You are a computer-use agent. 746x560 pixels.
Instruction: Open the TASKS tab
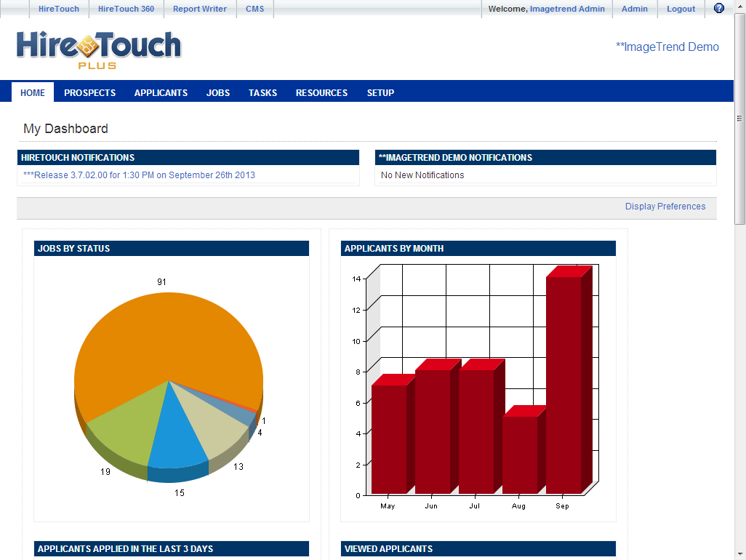[x=262, y=92]
